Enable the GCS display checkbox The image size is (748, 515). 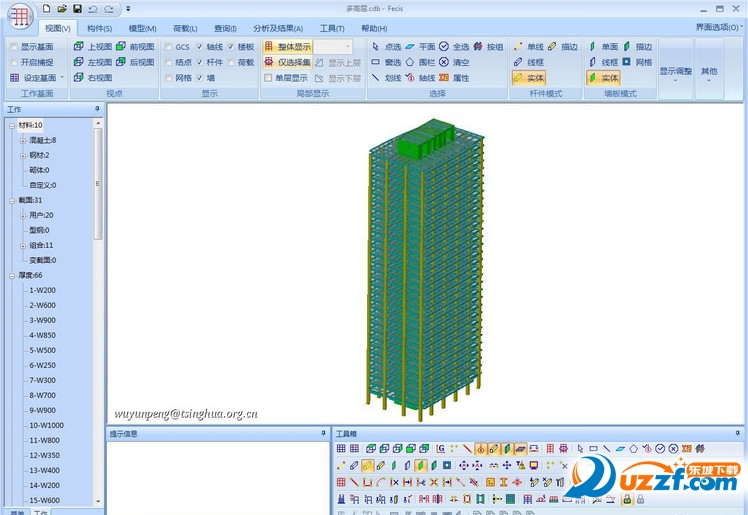168,47
